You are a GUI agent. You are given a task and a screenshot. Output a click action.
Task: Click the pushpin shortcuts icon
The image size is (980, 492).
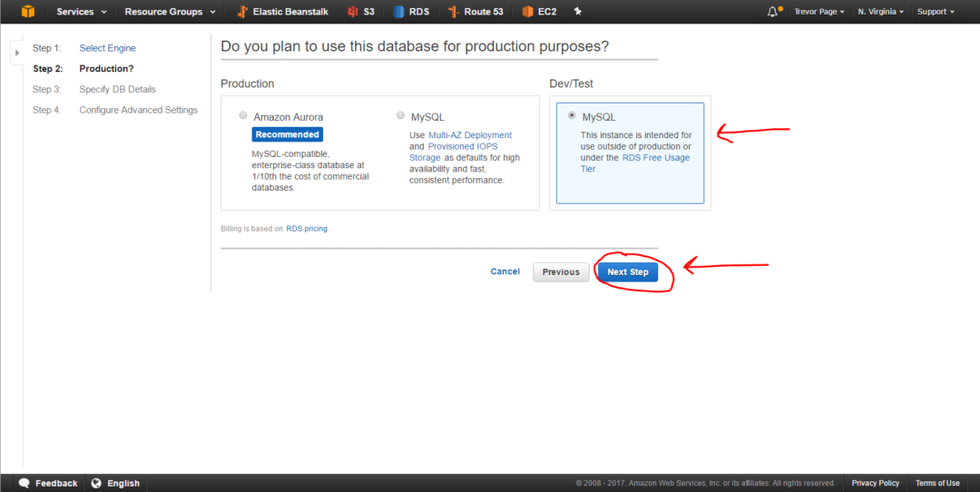[x=577, y=12]
